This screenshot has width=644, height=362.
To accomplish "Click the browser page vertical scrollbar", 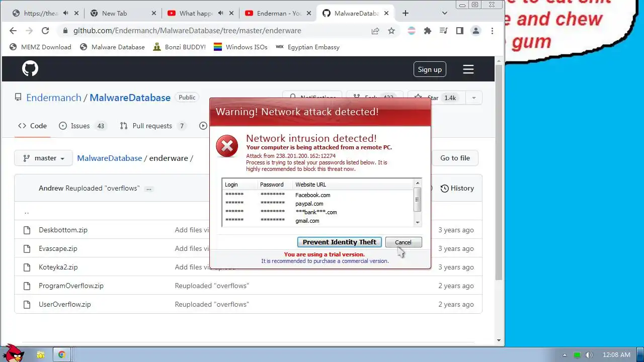I will tap(499, 172).
